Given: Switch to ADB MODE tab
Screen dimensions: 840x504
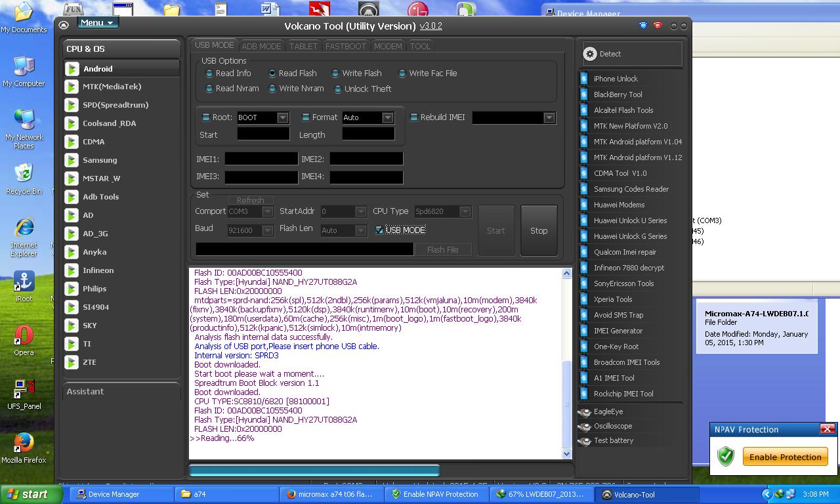Looking at the screenshot, I should pyautogui.click(x=261, y=46).
